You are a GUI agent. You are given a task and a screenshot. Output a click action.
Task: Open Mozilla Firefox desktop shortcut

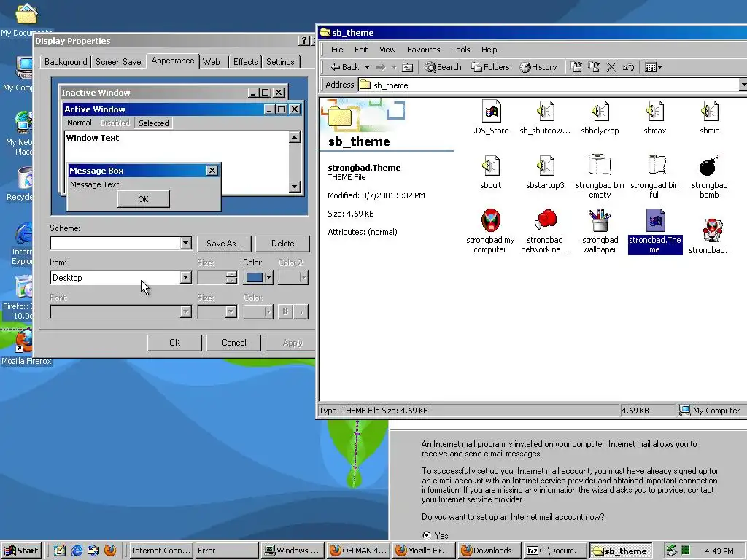[x=24, y=348]
